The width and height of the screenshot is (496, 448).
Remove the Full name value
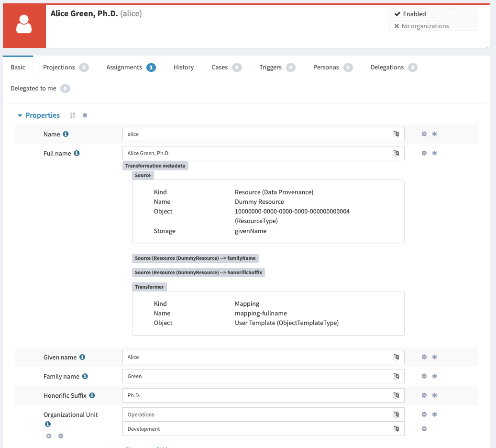point(424,153)
